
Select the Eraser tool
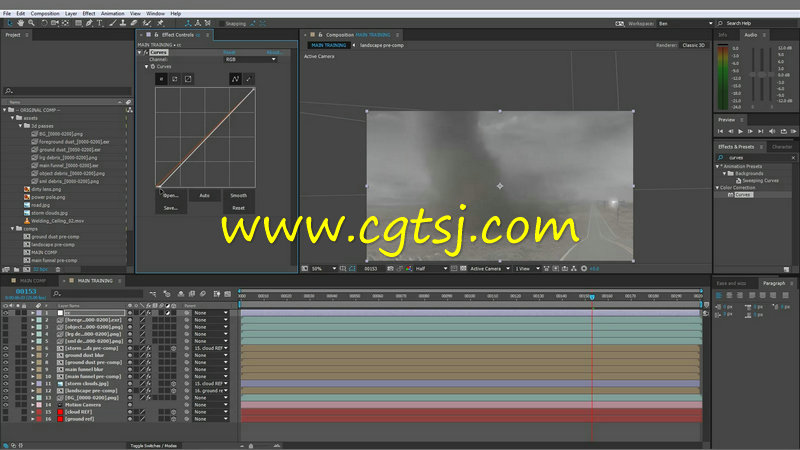(x=134, y=23)
